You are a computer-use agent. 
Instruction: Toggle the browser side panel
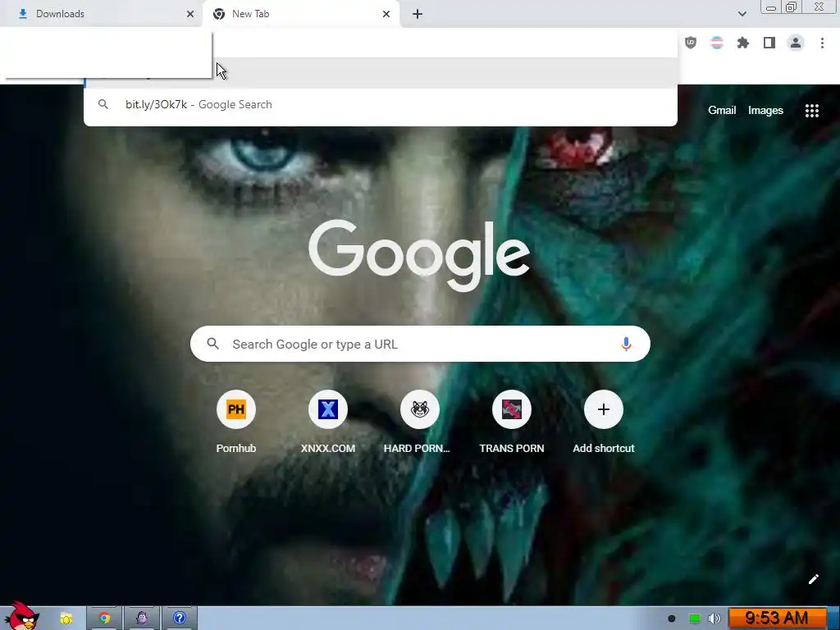(769, 43)
